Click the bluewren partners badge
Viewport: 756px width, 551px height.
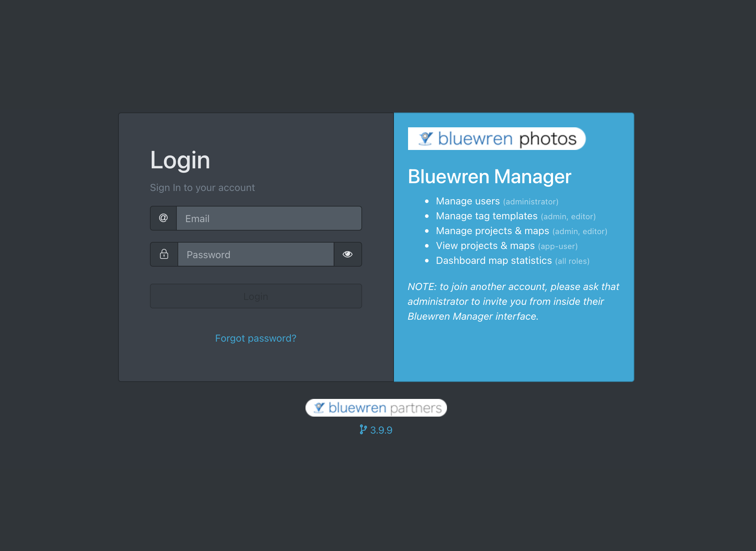tap(376, 408)
